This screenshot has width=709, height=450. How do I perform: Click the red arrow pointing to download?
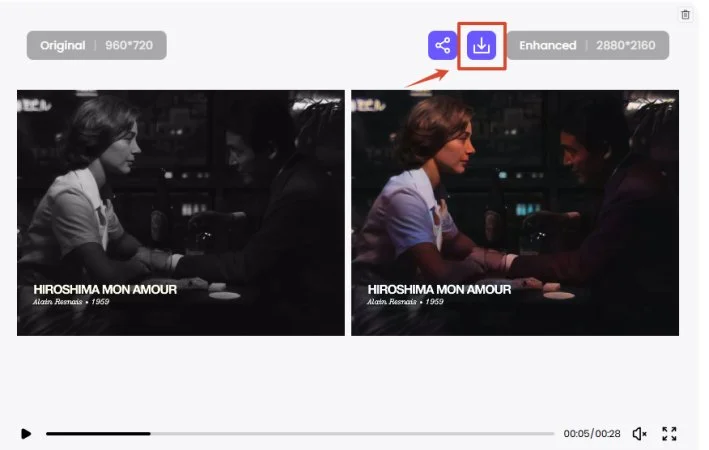[427, 78]
